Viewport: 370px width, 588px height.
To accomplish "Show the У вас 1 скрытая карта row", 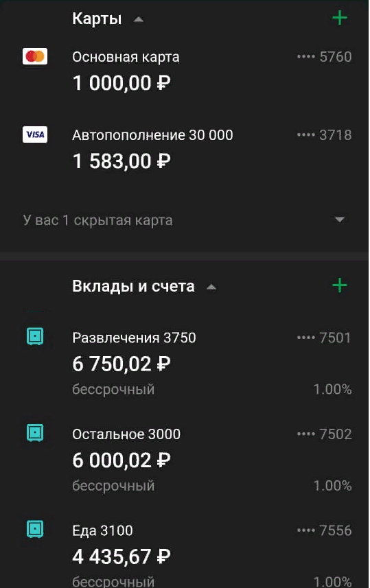I will coord(185,220).
